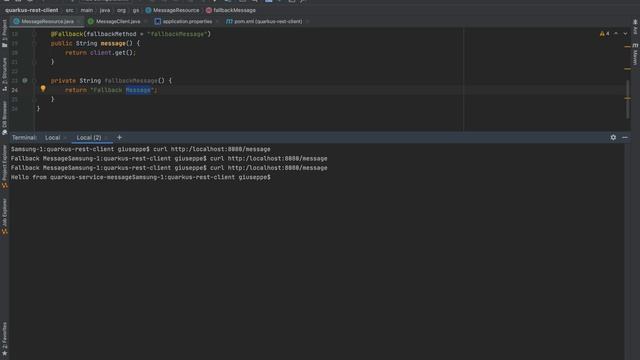Viewport: 640px width, 360px height.
Task: Click the first curl command line in terminal
Action: (x=140, y=149)
